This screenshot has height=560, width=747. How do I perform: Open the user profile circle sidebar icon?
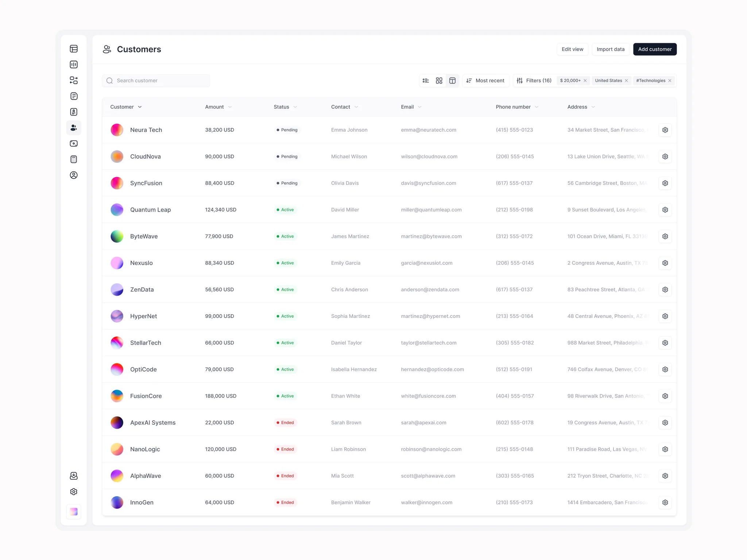74,175
